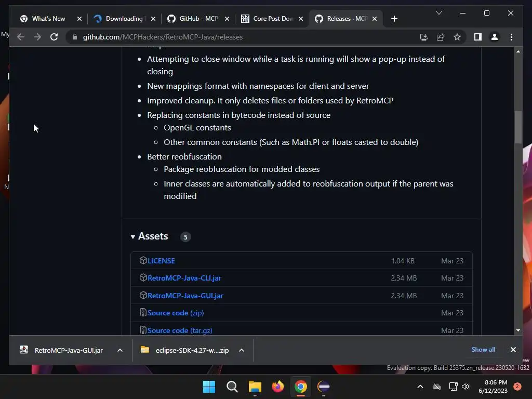Close the GitHub - MCP tab
The height and width of the screenshot is (399, 532).
click(x=227, y=19)
